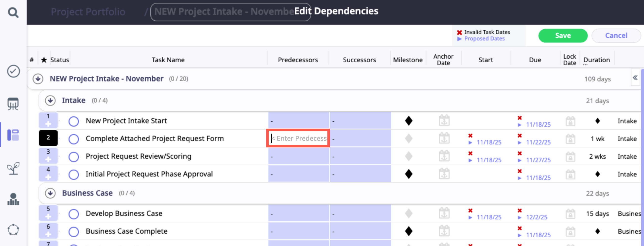Open the checkmark tasks icon in sidebar

click(13, 71)
